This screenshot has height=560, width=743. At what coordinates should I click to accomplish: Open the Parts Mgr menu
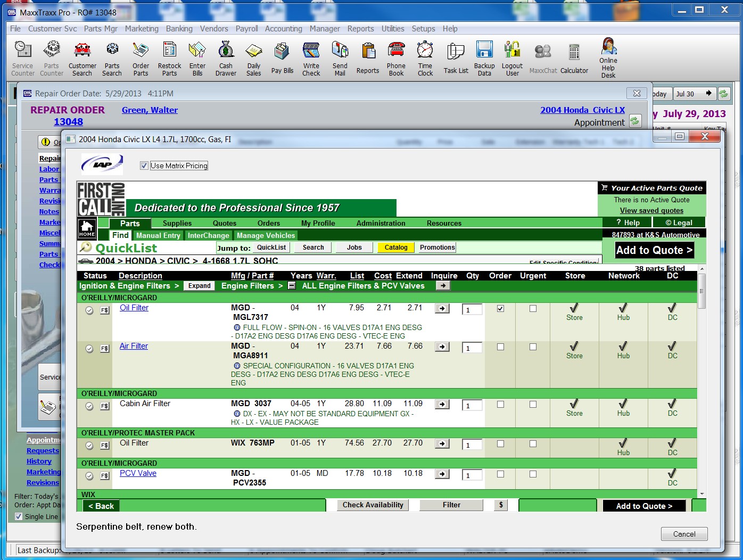101,29
